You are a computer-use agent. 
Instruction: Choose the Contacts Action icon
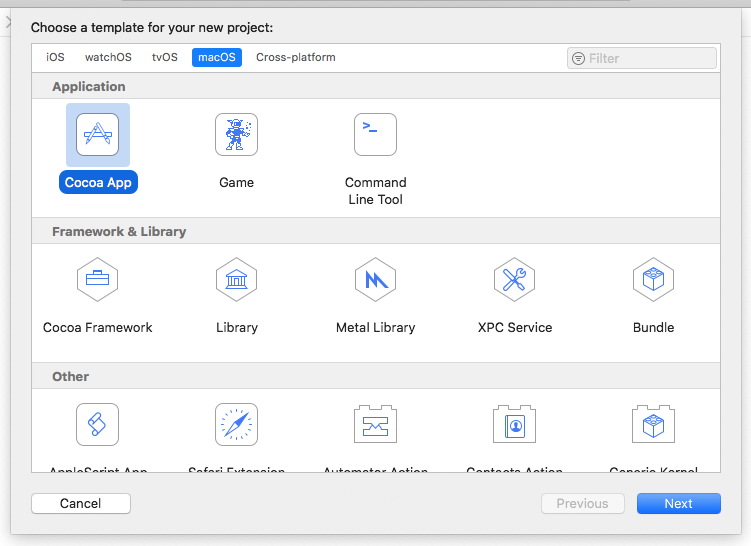514,424
